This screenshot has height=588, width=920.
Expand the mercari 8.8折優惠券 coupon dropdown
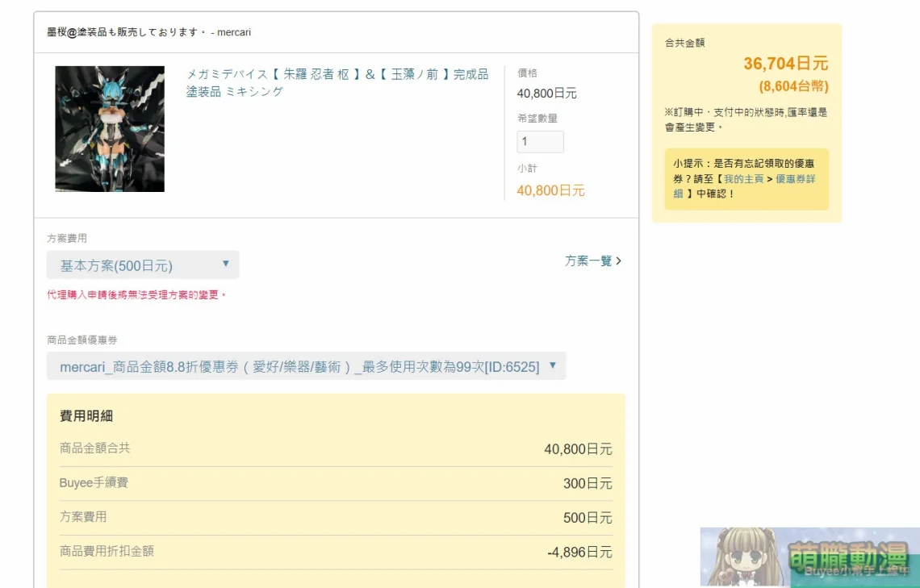(x=307, y=366)
